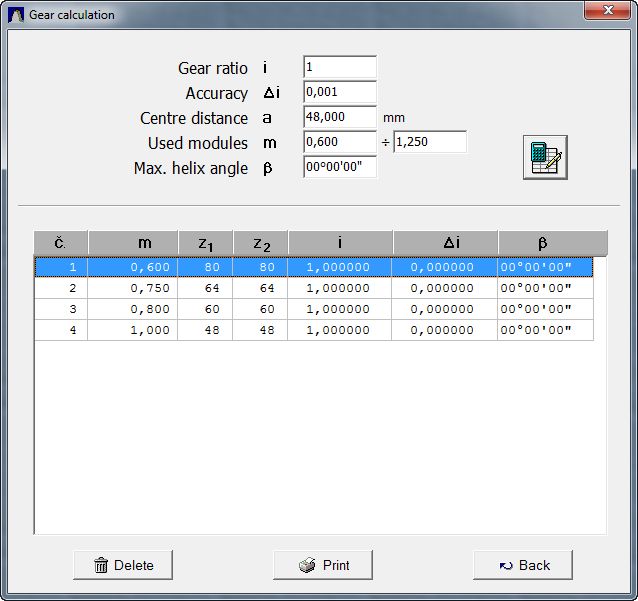Click the Centre distance value field
Viewport: 638px width, 601px height.
(x=339, y=117)
